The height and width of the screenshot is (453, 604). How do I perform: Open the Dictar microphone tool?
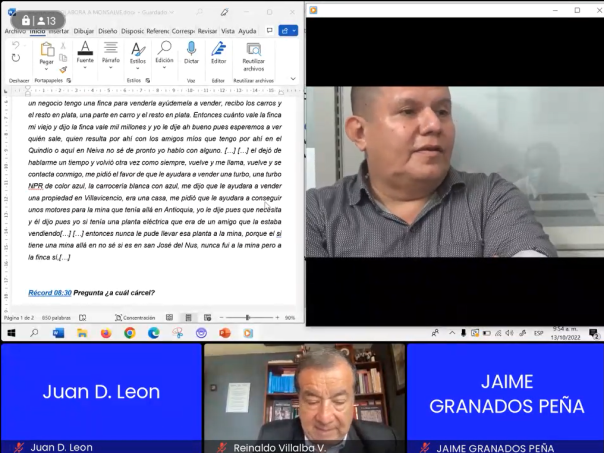[x=191, y=51]
